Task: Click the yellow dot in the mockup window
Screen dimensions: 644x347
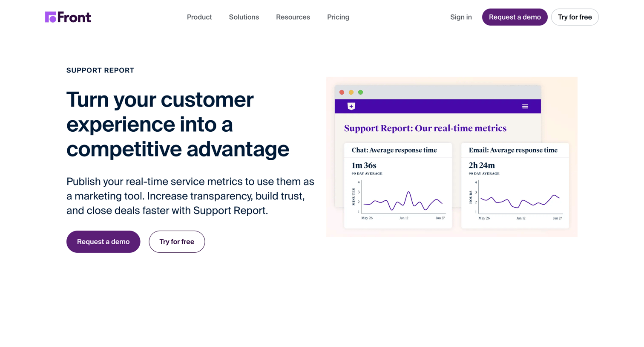Action: 351,92
